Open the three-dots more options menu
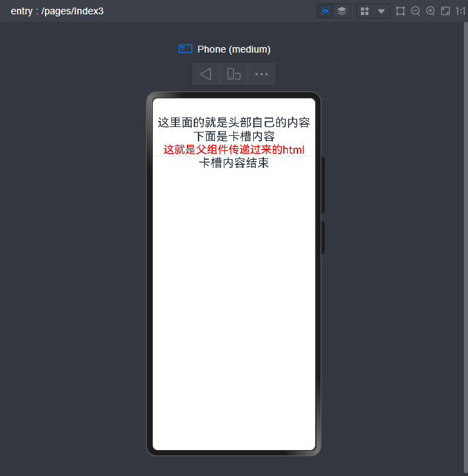This screenshot has height=476, width=468. 261,74
